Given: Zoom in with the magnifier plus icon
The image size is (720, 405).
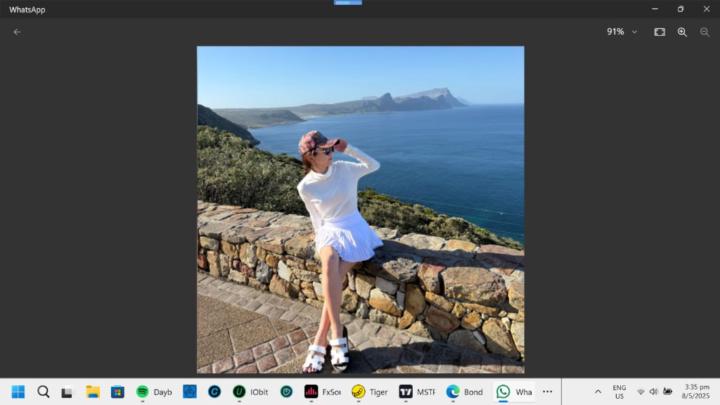Looking at the screenshot, I should [682, 32].
